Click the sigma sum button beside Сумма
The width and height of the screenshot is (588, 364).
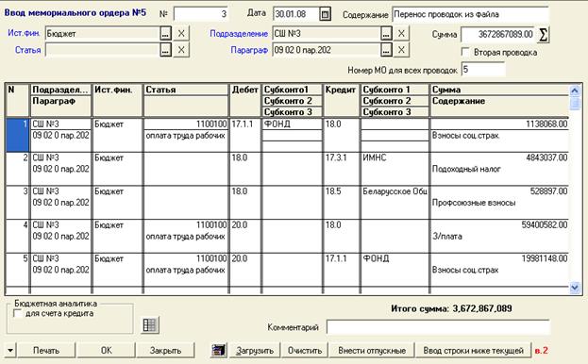point(543,35)
